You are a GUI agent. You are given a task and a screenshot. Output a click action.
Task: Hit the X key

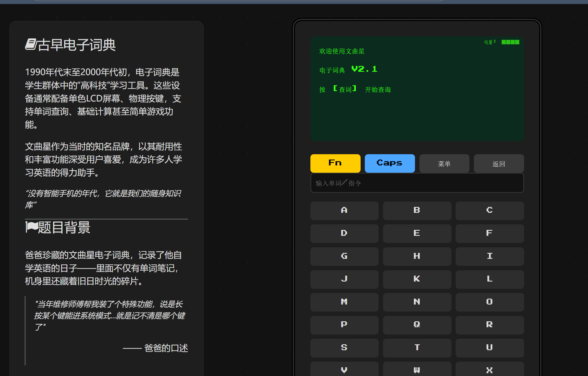[x=489, y=370]
